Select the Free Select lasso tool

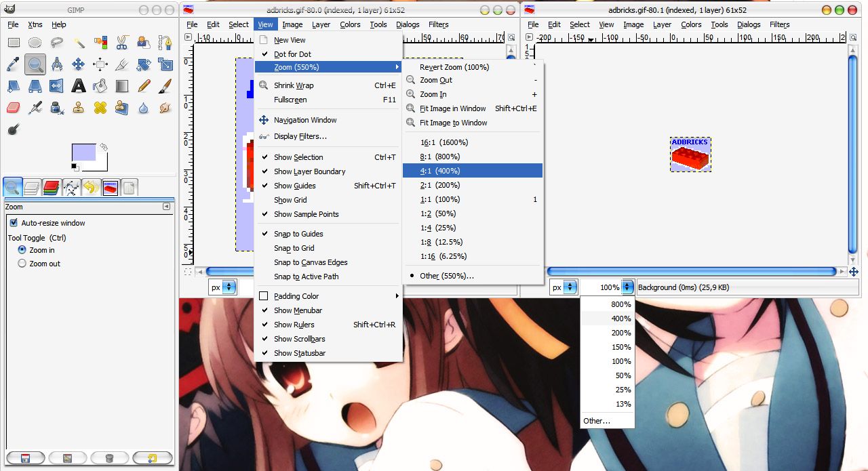pyautogui.click(x=56, y=43)
